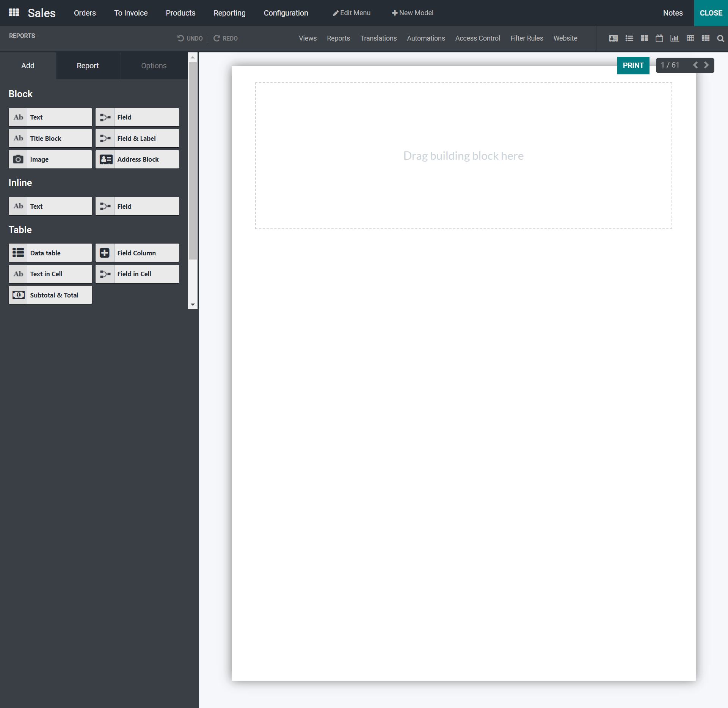Expand the Filter Rules menu
This screenshot has height=708, width=728.
[x=527, y=38]
